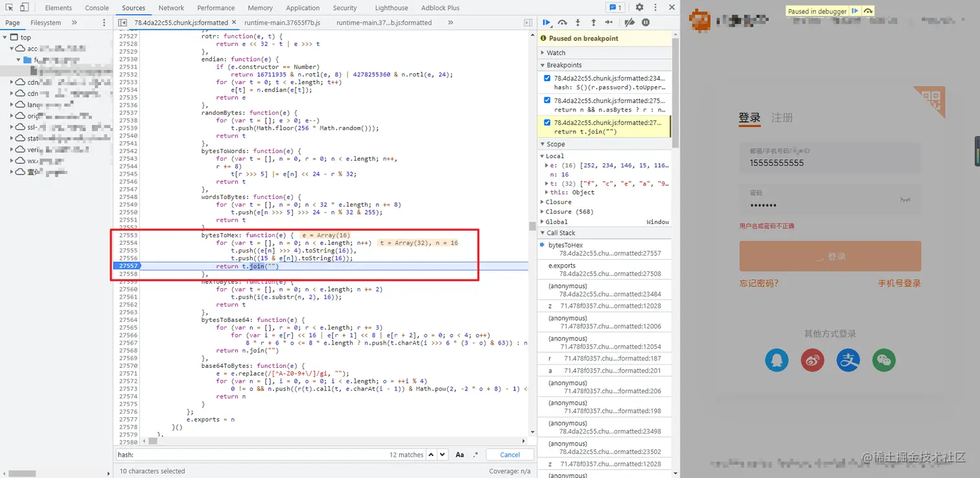Open the console messages counter badge
This screenshot has height=478, width=980.
(614, 8)
